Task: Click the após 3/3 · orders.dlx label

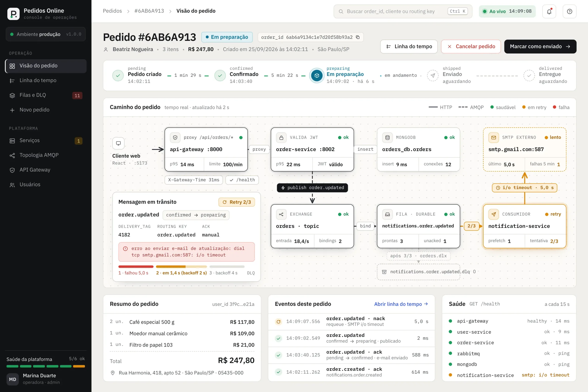Action: tap(418, 256)
